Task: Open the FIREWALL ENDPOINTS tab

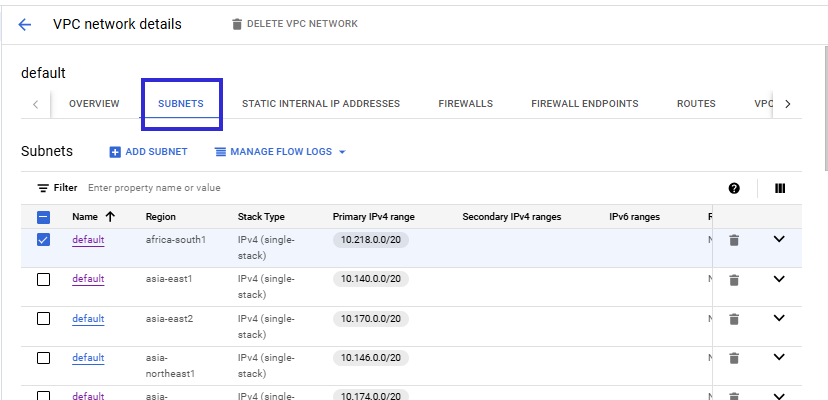Action: pos(585,104)
